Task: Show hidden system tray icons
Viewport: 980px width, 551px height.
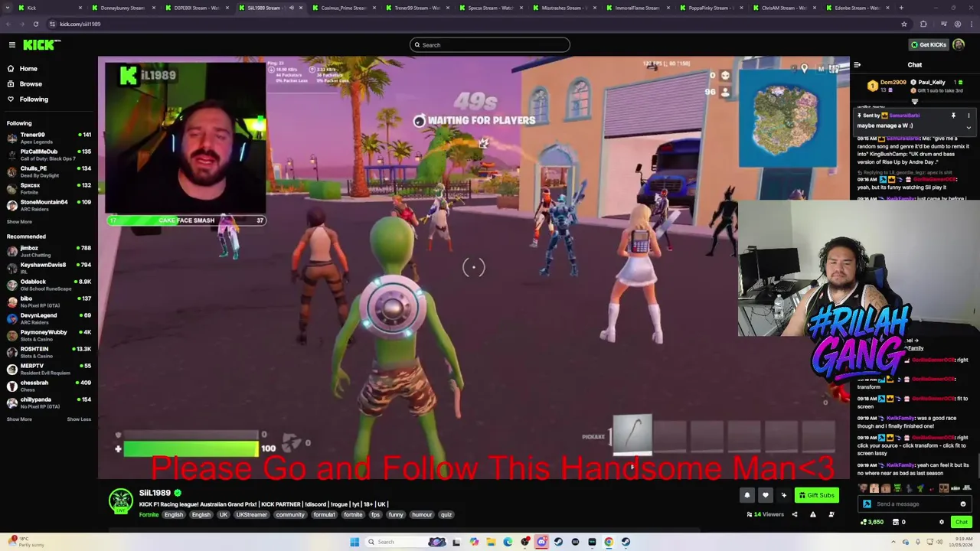Action: 893,542
